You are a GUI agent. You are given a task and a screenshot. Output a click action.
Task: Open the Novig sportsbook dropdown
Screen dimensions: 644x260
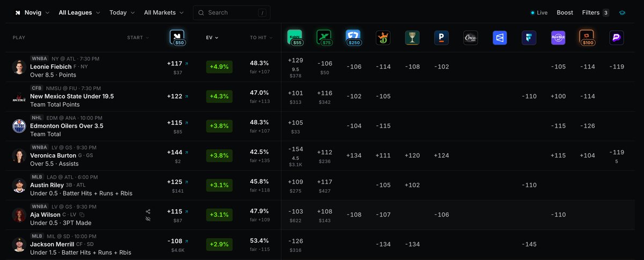coord(32,12)
